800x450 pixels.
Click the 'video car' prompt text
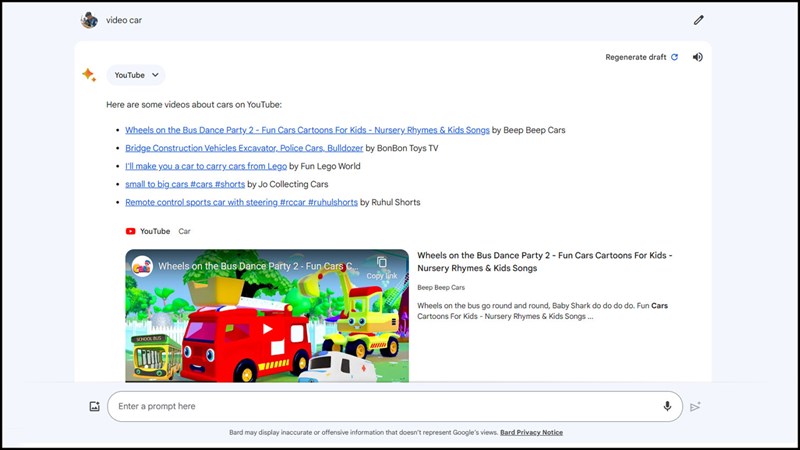click(x=124, y=20)
